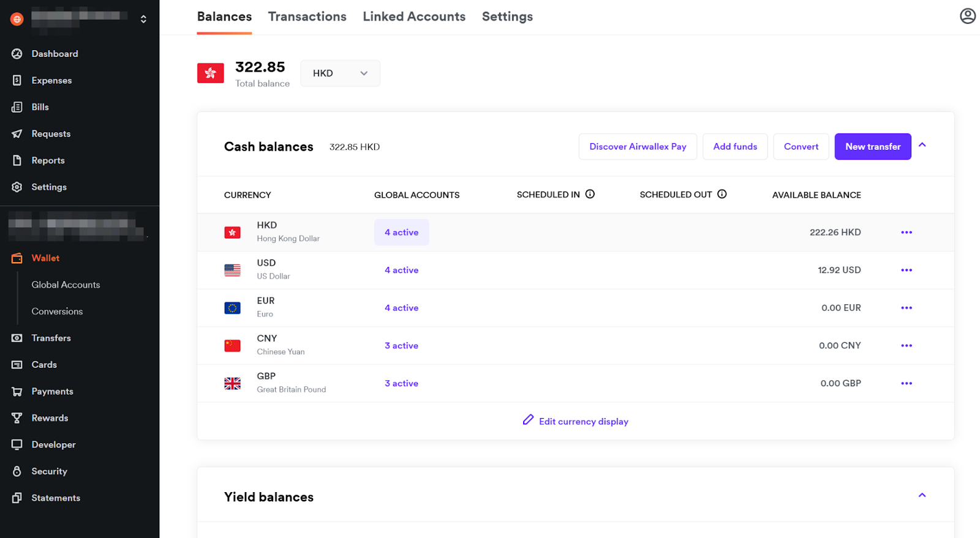Open the three-dot menu for USD row
Viewport: 980px width, 538px height.
tap(907, 270)
